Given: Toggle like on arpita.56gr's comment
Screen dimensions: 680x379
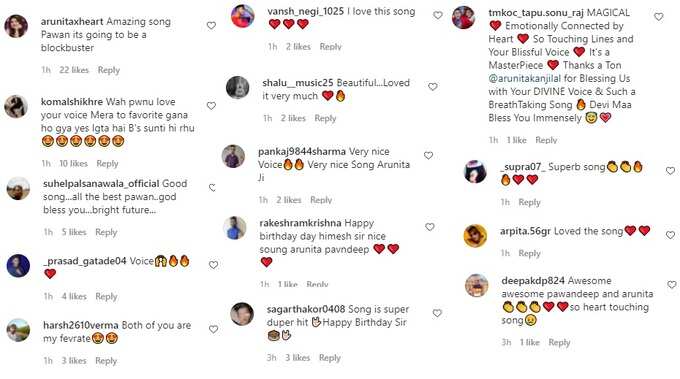Looking at the screenshot, I should click(670, 235).
